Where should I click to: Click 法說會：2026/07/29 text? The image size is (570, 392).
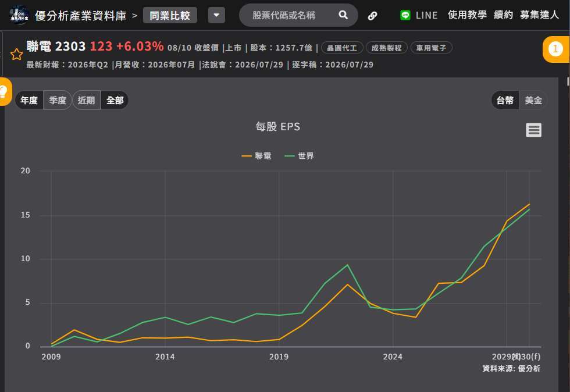tap(243, 65)
